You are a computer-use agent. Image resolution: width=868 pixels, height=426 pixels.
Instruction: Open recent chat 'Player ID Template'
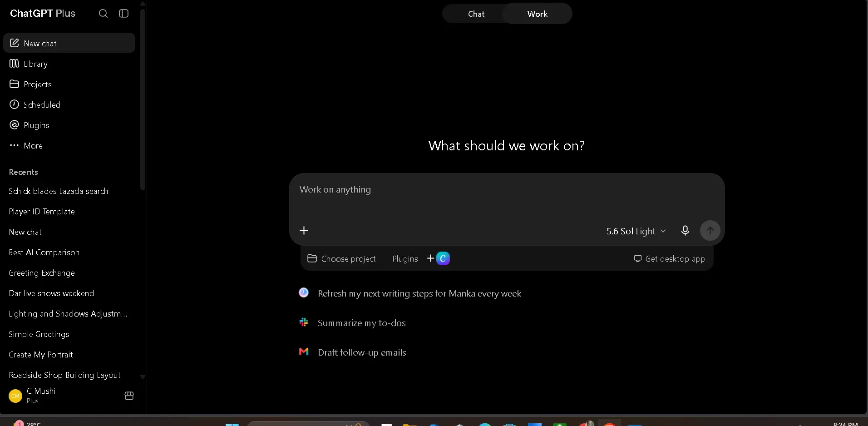point(69,212)
